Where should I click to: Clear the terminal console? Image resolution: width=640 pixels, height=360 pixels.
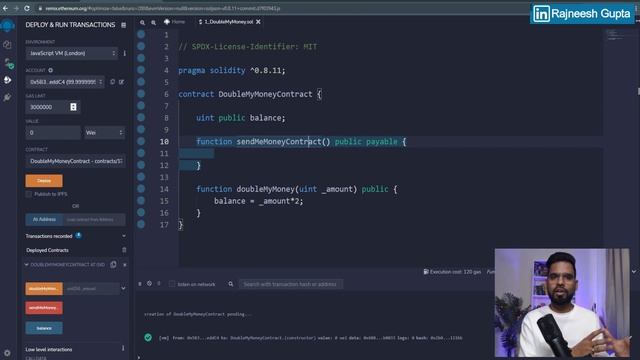(149, 284)
